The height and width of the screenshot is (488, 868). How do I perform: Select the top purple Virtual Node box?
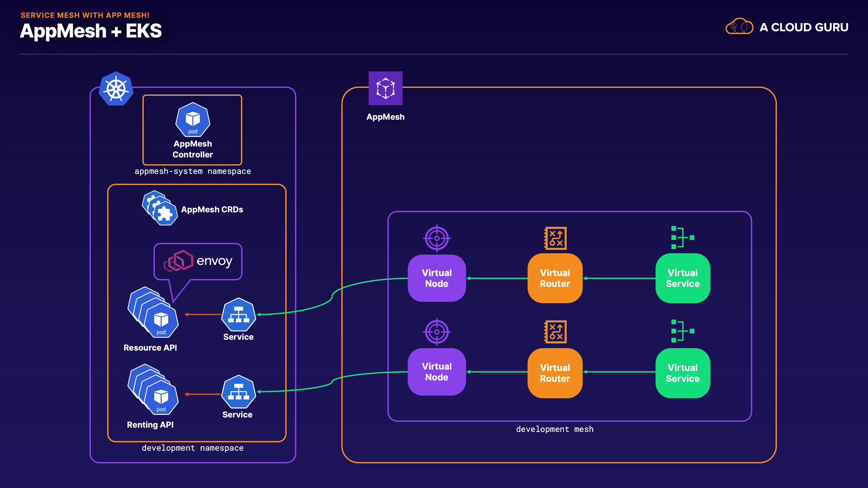point(437,278)
